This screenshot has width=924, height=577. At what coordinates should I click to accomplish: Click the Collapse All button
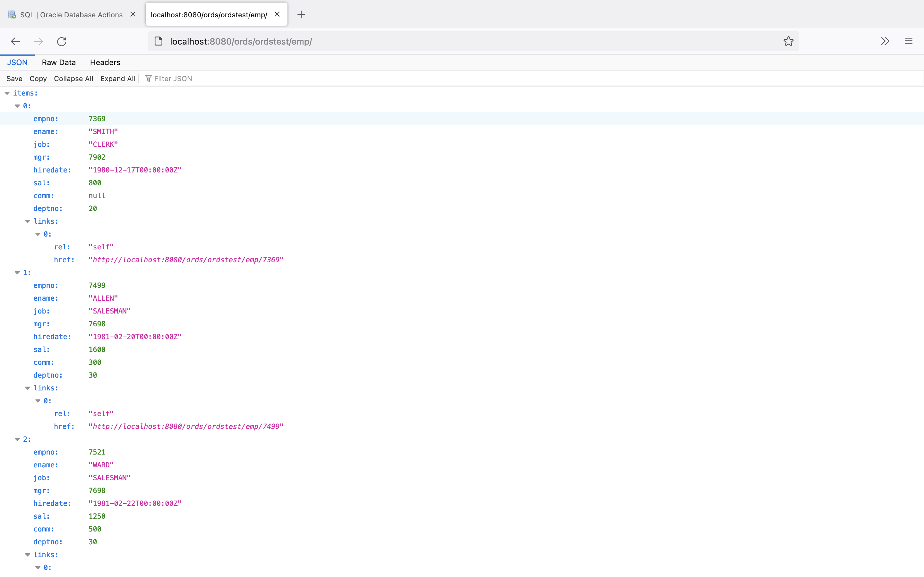(73, 79)
